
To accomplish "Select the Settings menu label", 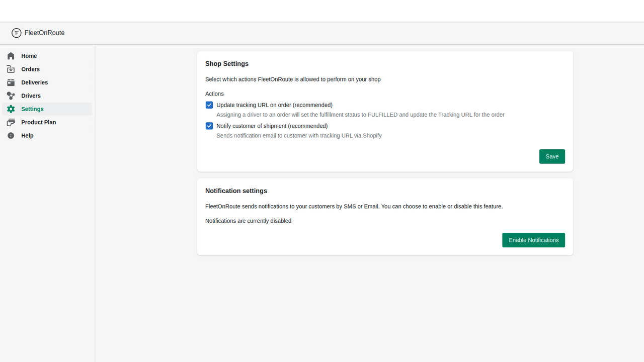I will pyautogui.click(x=32, y=109).
